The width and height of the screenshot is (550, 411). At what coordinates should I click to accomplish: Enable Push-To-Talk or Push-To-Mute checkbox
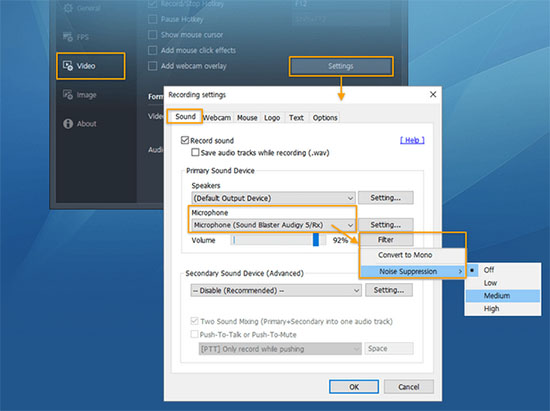pos(194,334)
